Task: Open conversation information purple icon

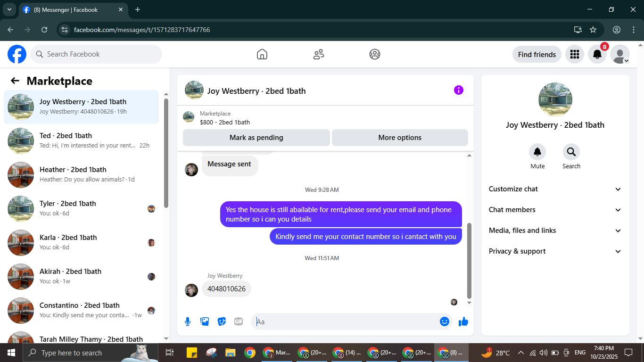Action: click(459, 90)
